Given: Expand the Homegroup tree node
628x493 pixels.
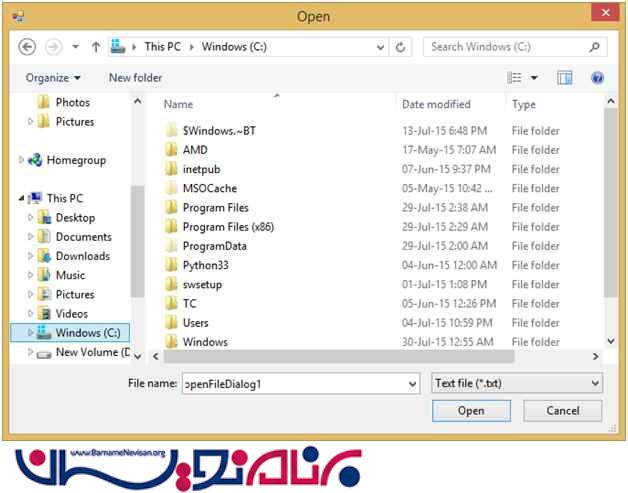Looking at the screenshot, I should [22, 160].
